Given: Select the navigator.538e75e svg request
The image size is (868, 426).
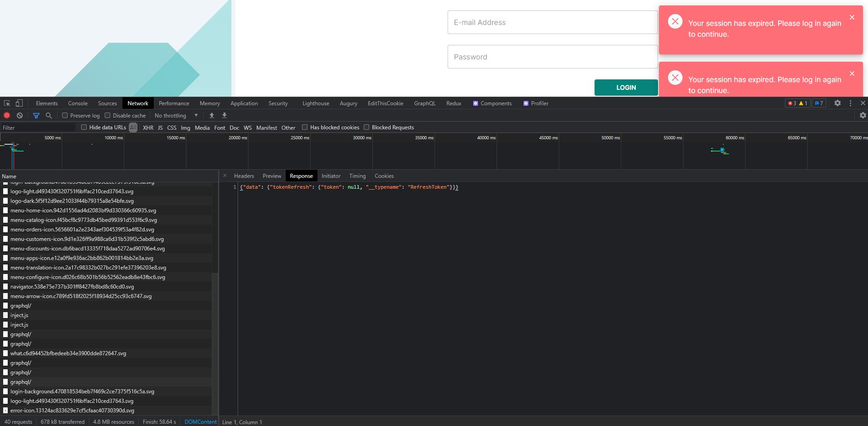Looking at the screenshot, I should (107, 287).
